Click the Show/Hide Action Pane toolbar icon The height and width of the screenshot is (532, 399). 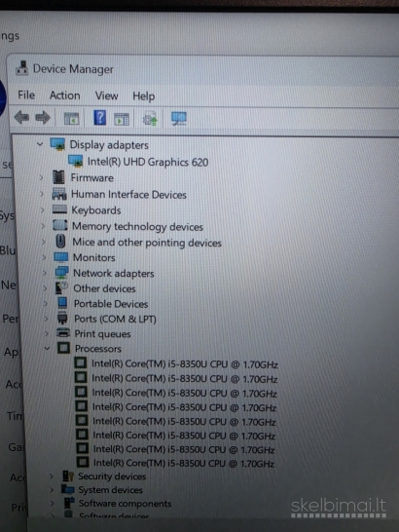tap(122, 119)
